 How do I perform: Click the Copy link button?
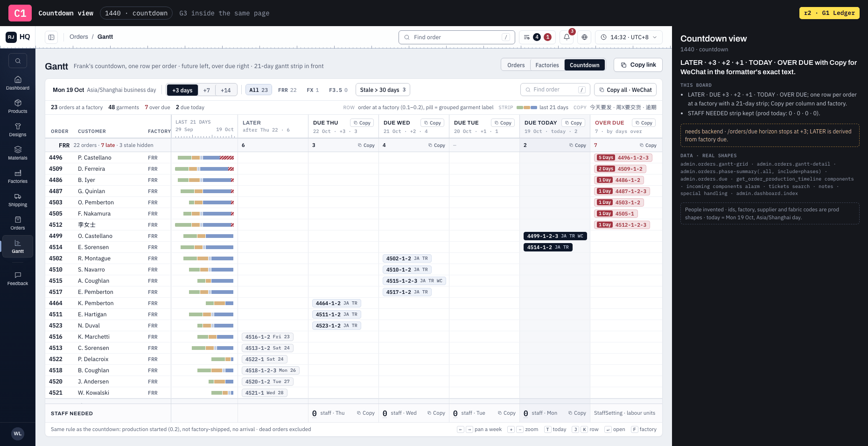[x=638, y=65]
